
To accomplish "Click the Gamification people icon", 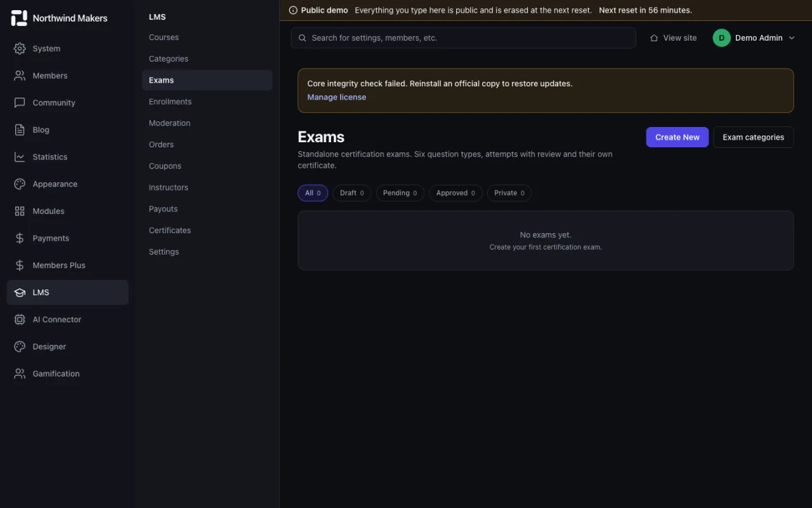I will tap(20, 374).
